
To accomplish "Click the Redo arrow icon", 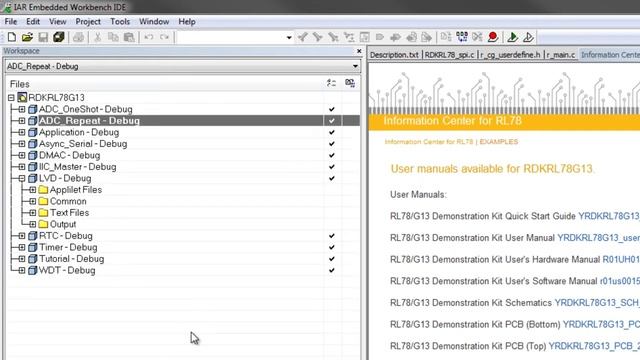I will click(x=164, y=37).
